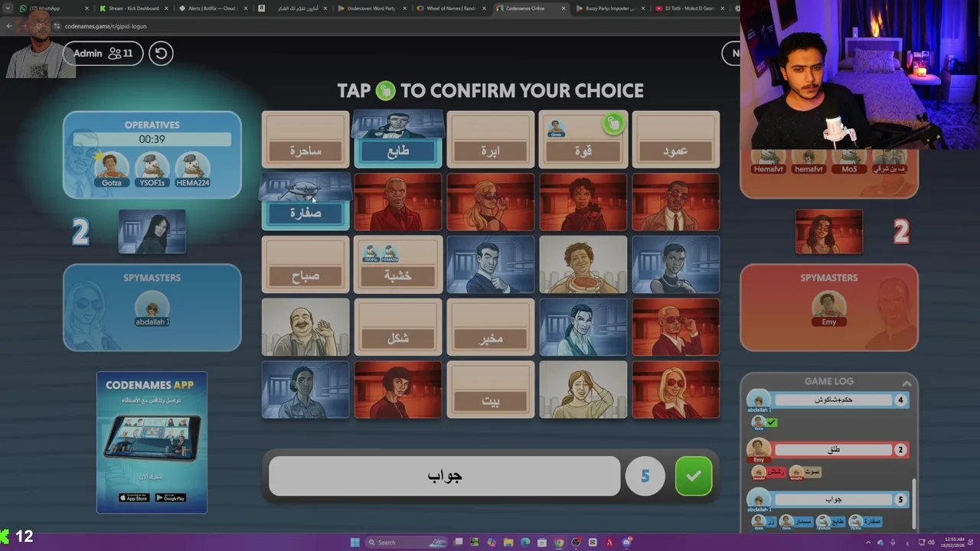This screenshot has width=980, height=551.
Task: Click the reset game circular arrow icon
Action: 161,53
